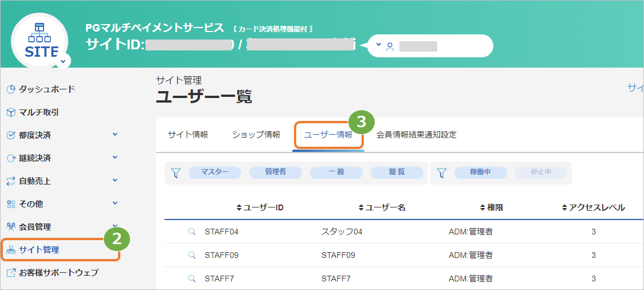Click the user account icon in header

[x=390, y=47]
